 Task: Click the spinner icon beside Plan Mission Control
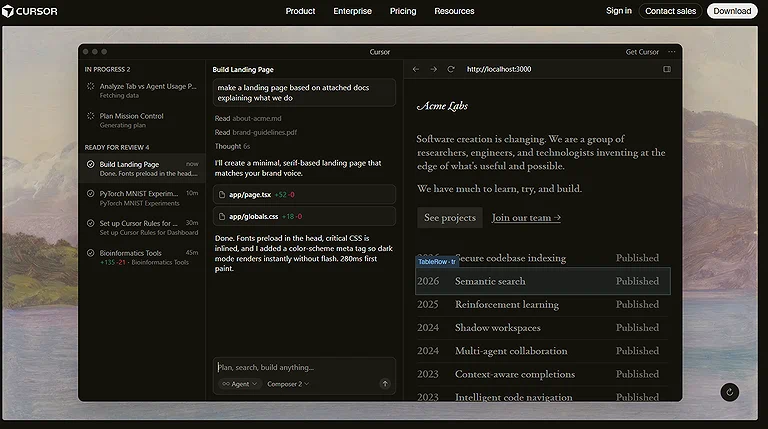point(91,116)
